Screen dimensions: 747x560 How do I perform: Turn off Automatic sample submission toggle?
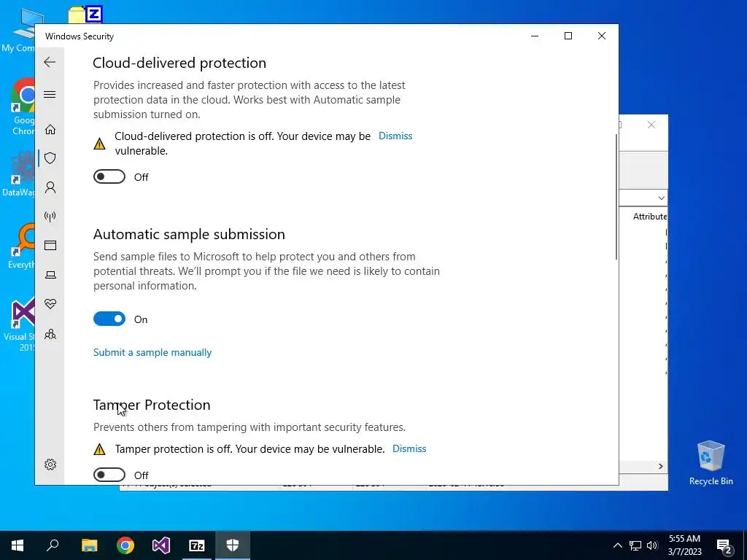109,319
